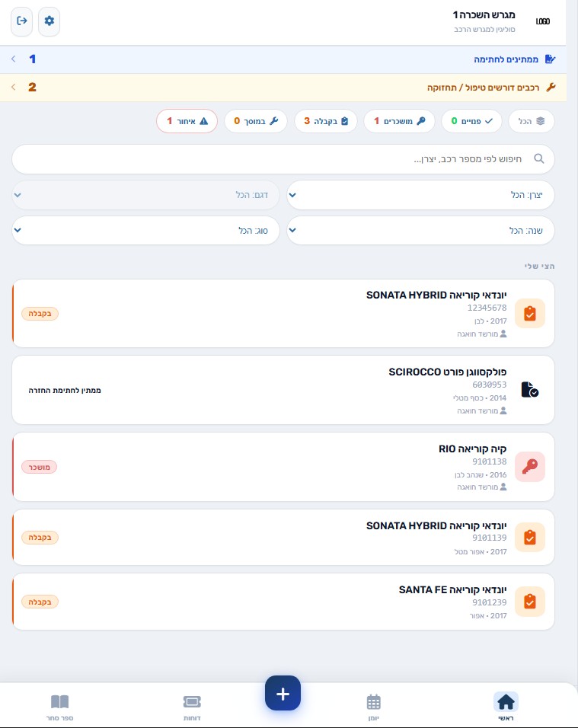Click the LOGO image in header
Image resolution: width=578 pixels, height=728 pixels.
point(543,21)
